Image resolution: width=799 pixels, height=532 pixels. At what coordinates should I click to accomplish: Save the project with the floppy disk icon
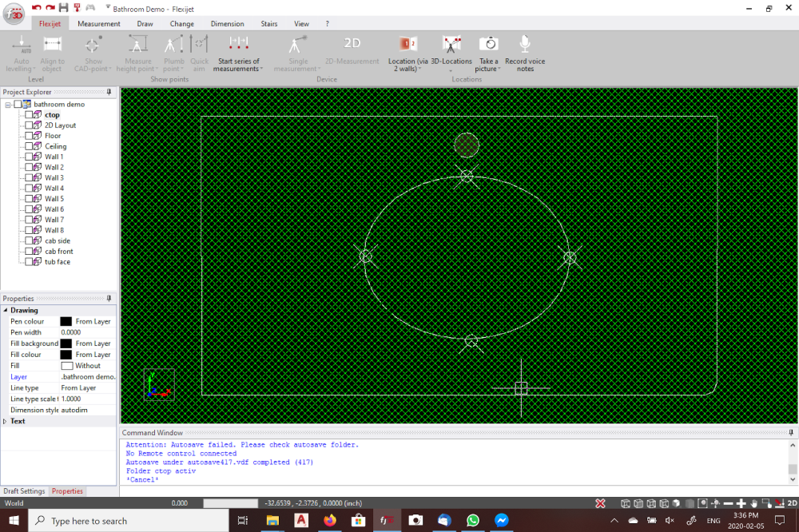coord(64,8)
